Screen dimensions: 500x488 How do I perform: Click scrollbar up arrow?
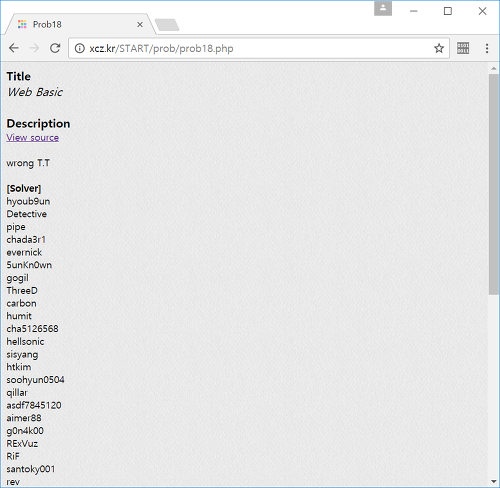(x=494, y=68)
